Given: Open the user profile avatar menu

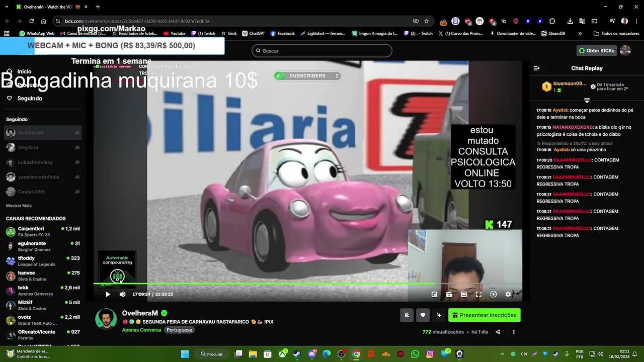Looking at the screenshot, I should coord(625,51).
